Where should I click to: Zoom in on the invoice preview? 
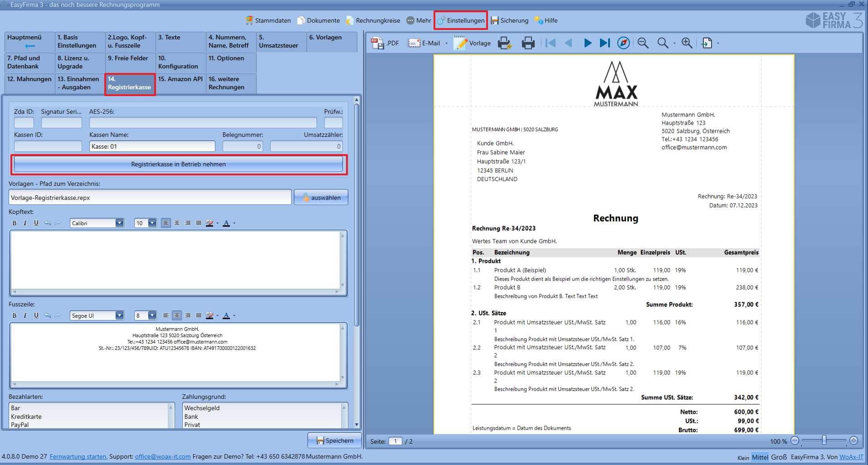point(687,43)
